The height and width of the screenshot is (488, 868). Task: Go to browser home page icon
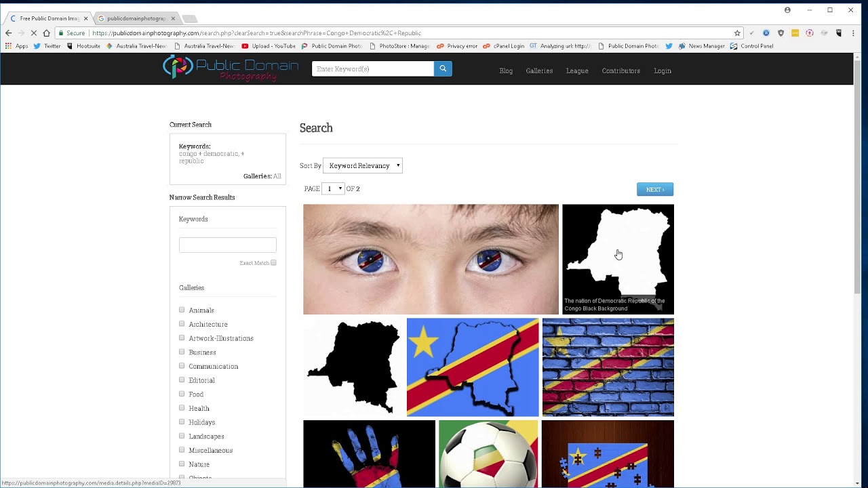point(46,33)
